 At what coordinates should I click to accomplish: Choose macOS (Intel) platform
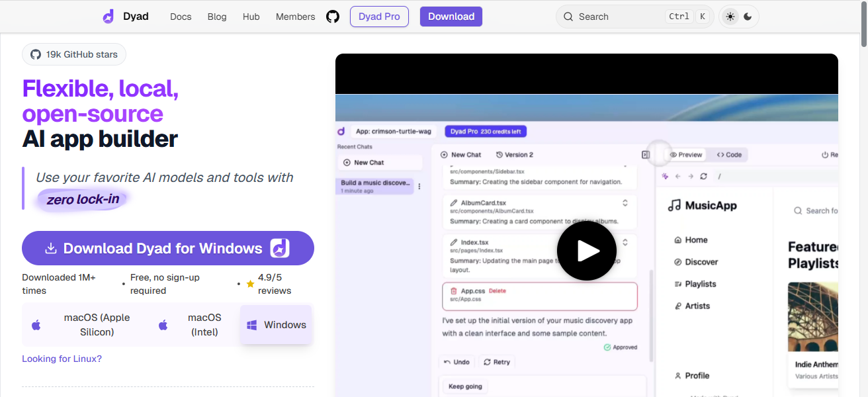click(193, 325)
